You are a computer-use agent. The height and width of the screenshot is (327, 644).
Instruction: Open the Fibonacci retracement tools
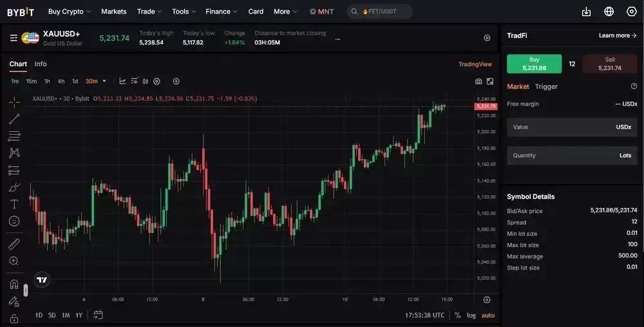point(14,136)
